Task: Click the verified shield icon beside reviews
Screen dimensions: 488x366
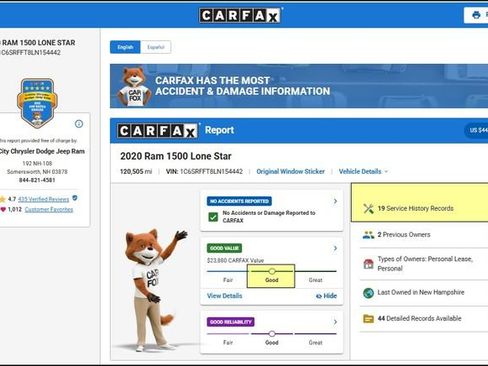Action: pos(75,198)
